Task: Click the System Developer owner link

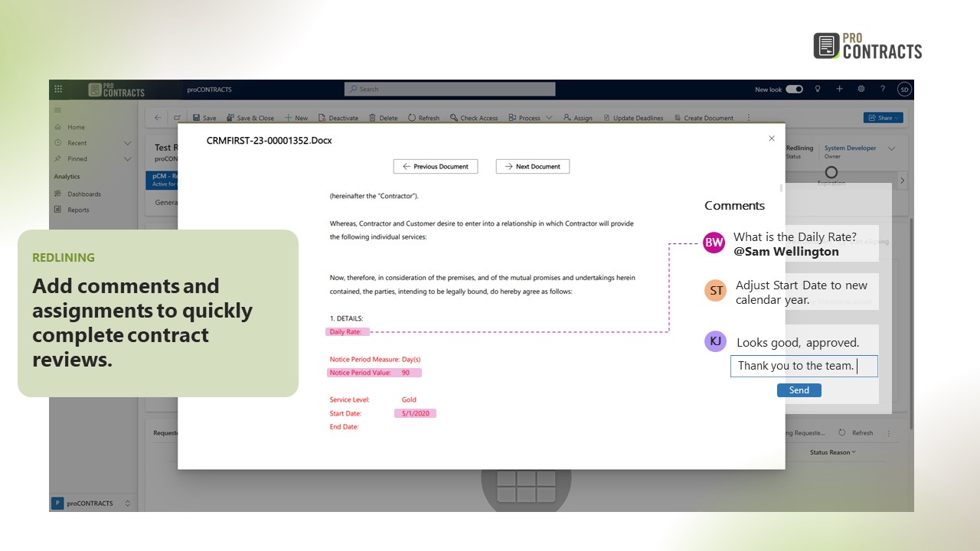Action: click(850, 148)
